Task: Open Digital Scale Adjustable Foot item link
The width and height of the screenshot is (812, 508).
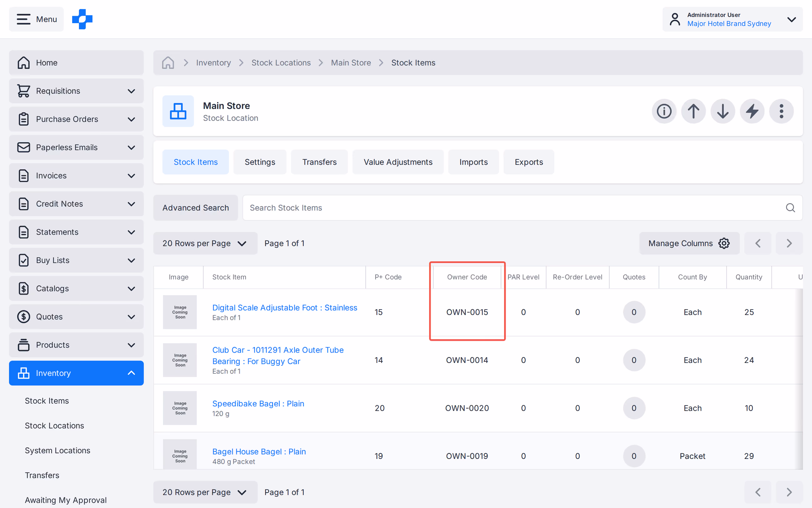Action: (285, 307)
